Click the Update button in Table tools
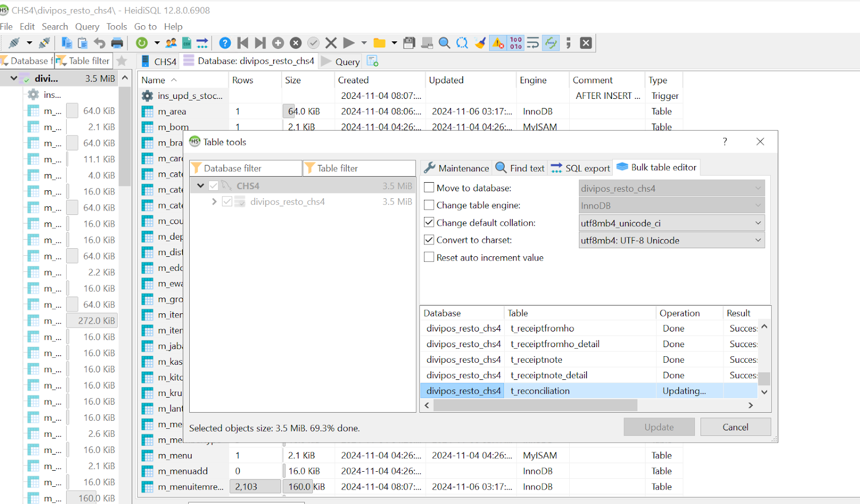This screenshot has height=504, width=860. [659, 427]
